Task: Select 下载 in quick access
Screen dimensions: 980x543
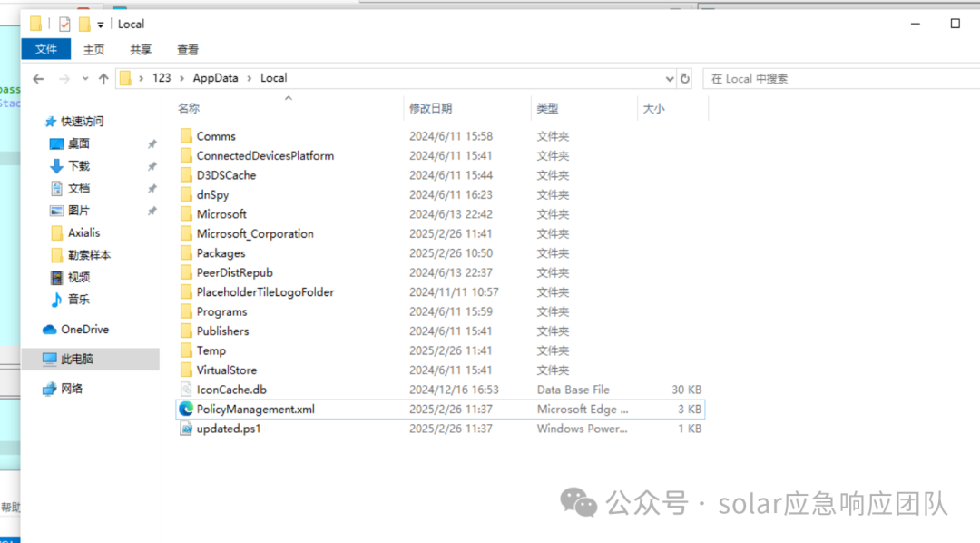Action: point(79,166)
